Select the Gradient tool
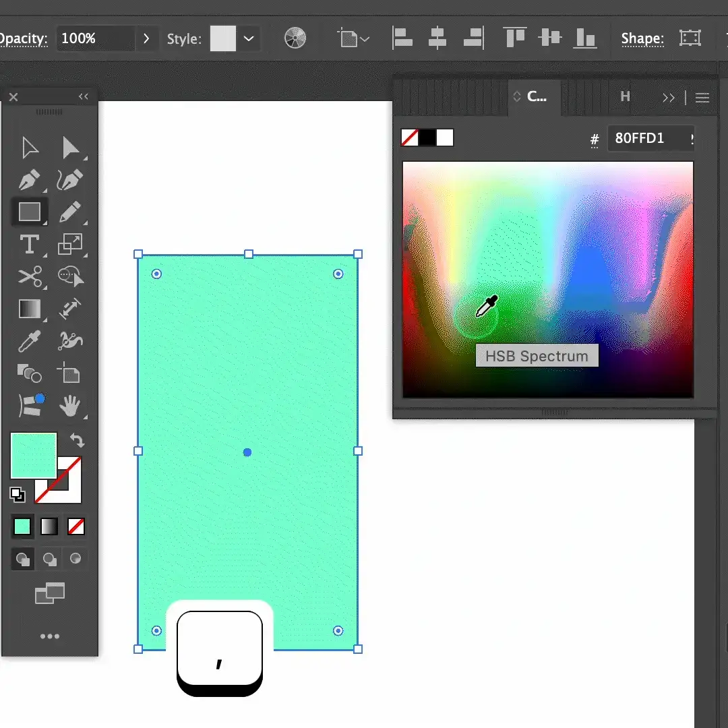The image size is (728, 728). [x=30, y=309]
